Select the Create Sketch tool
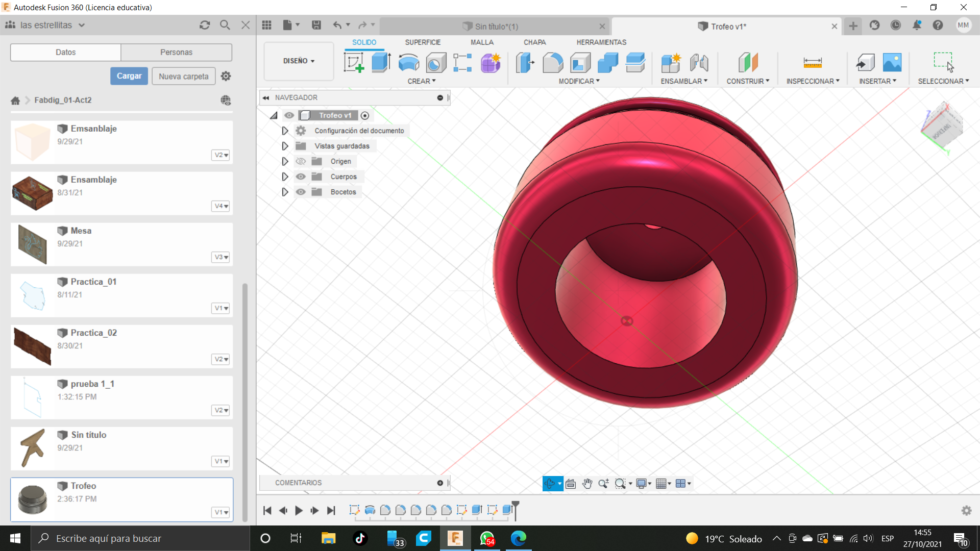Viewport: 980px width, 551px height. point(354,63)
